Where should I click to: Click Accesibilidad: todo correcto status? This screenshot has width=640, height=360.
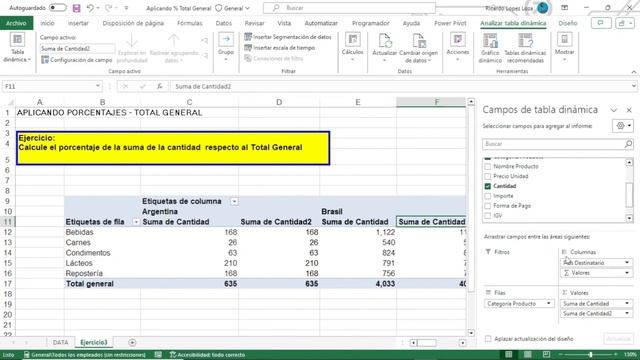pos(207,355)
